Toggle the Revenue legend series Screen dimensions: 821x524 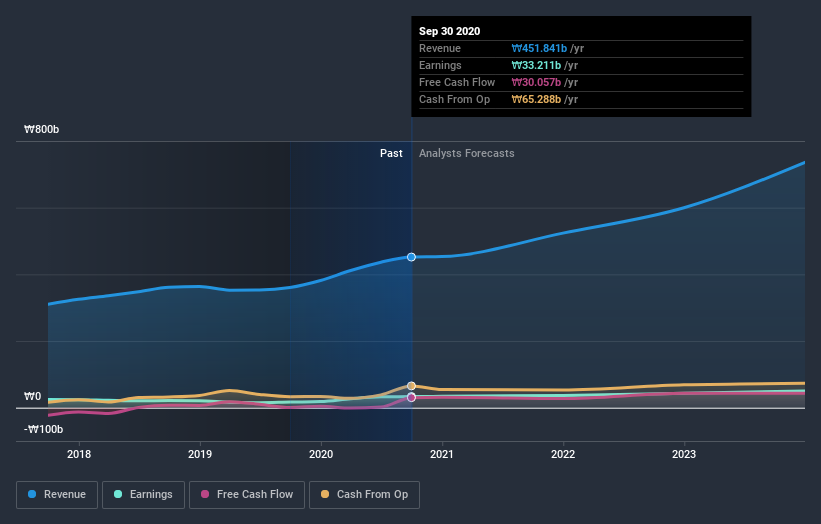click(x=57, y=495)
